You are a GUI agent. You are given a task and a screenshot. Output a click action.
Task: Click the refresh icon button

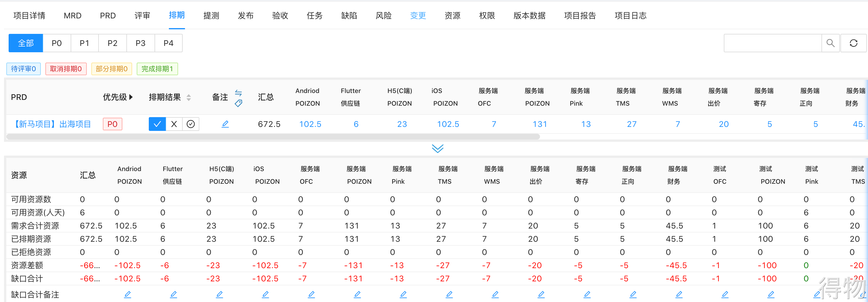coord(853,43)
